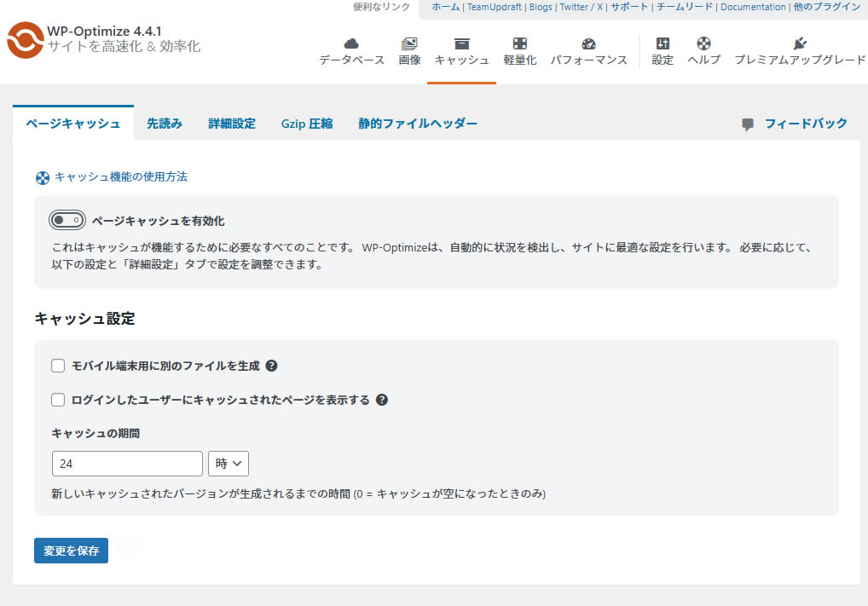Viewport: 868px width, 606px height.
Task: Click the プレミアムアップグレード plug icon
Action: click(x=799, y=44)
